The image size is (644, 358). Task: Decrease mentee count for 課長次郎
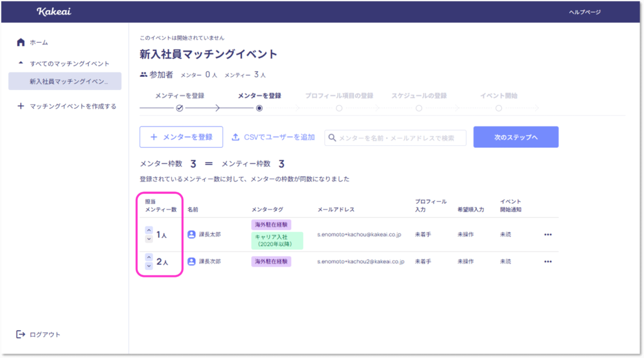(148, 266)
